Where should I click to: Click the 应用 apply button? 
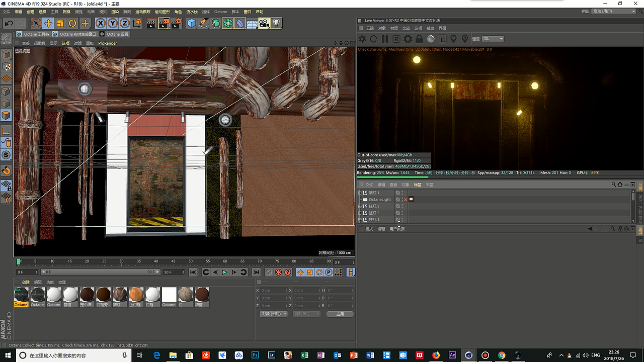(x=340, y=314)
